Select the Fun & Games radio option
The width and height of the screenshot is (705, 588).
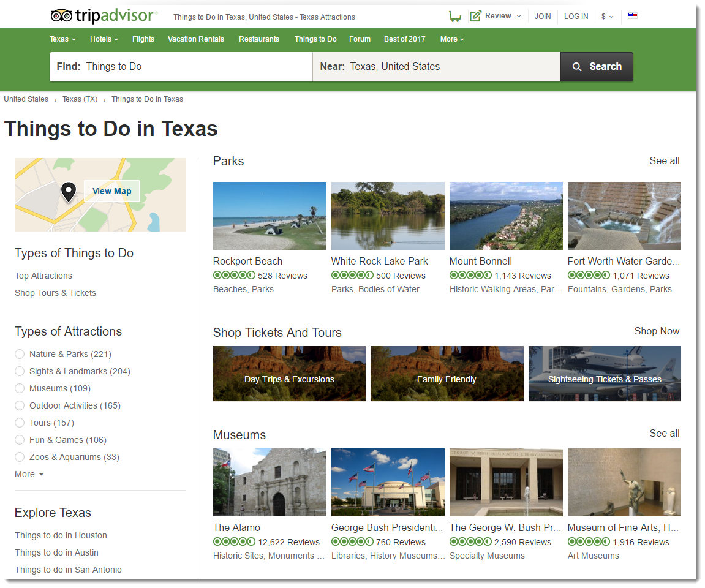(20, 440)
